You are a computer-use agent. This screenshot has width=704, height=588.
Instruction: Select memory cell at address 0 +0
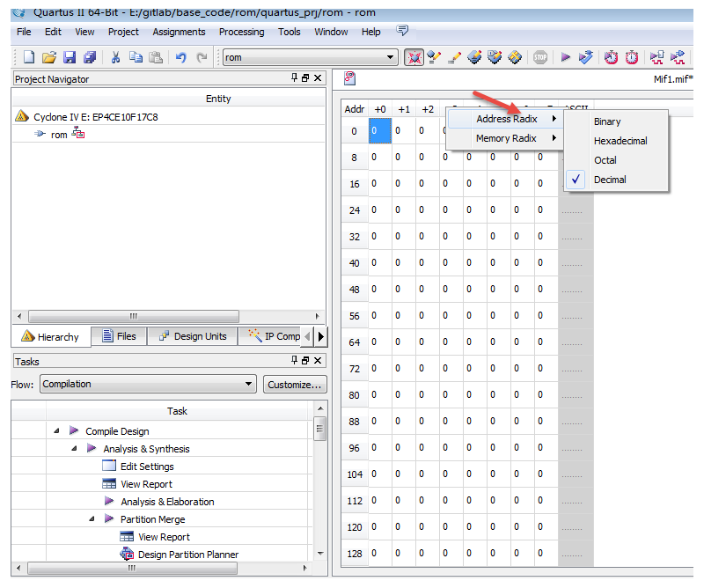(x=380, y=131)
